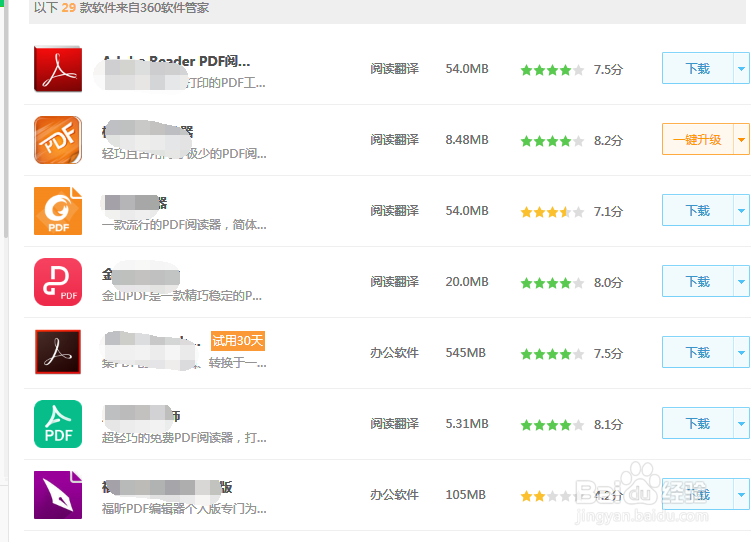Click the 8.48MB size value
Viewport: 751px width, 542px height.
467,139
